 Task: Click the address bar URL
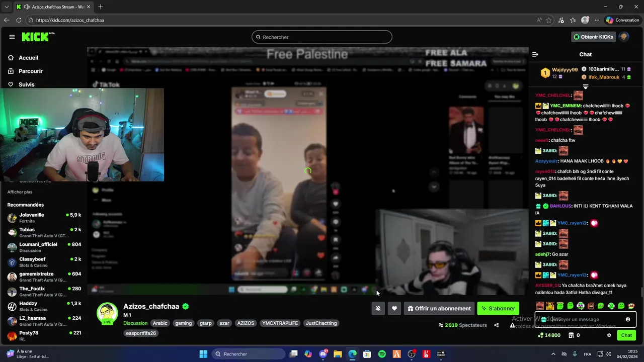pos(70,20)
